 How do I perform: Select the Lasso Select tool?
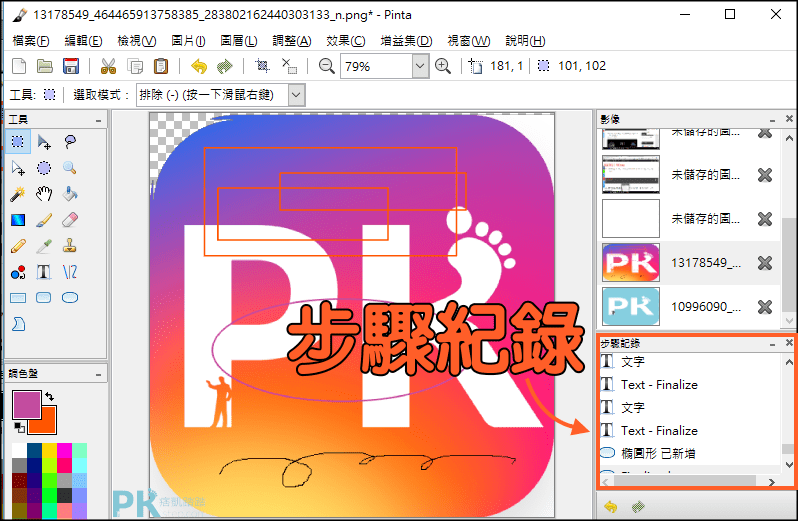pyautogui.click(x=70, y=141)
